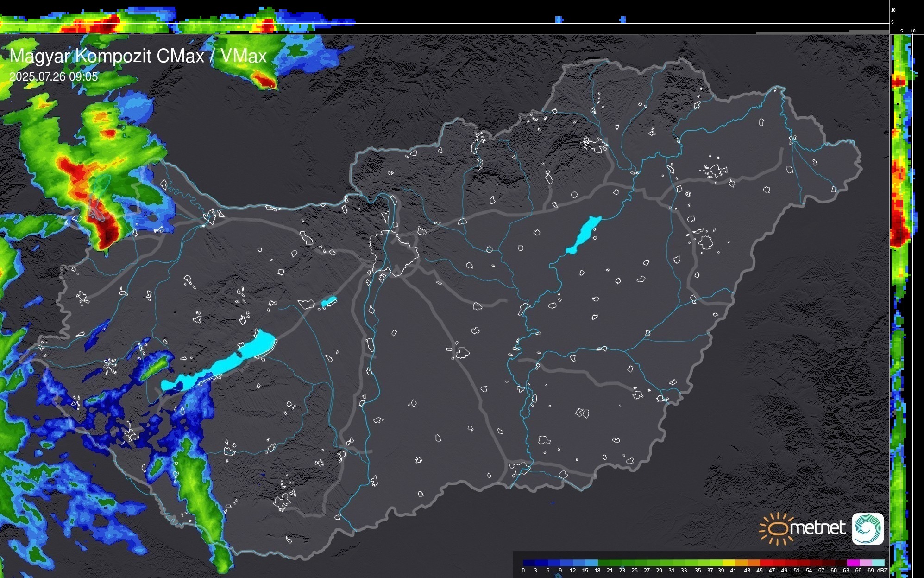Click the 2025.07.26 09:05 timestamp
The image size is (924, 578).
[x=54, y=76]
